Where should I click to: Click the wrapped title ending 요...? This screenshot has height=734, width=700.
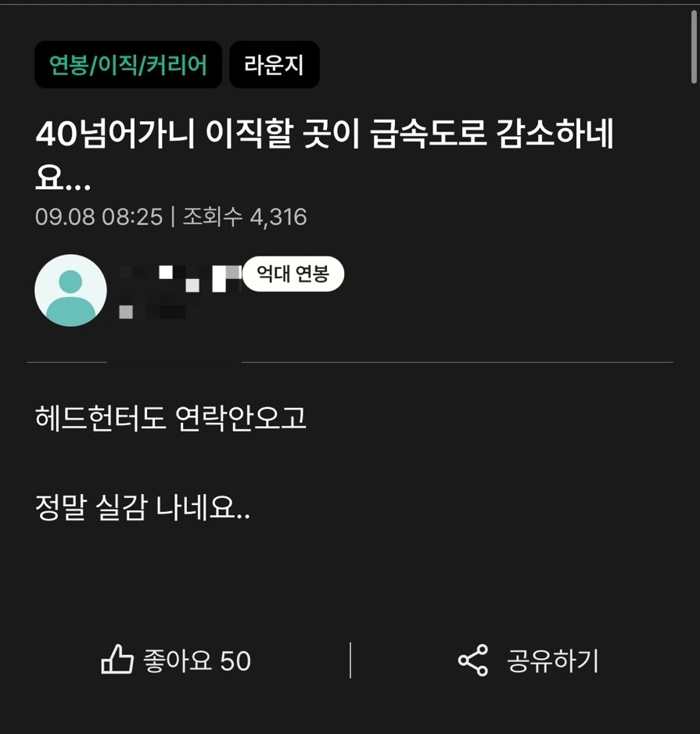point(63,178)
